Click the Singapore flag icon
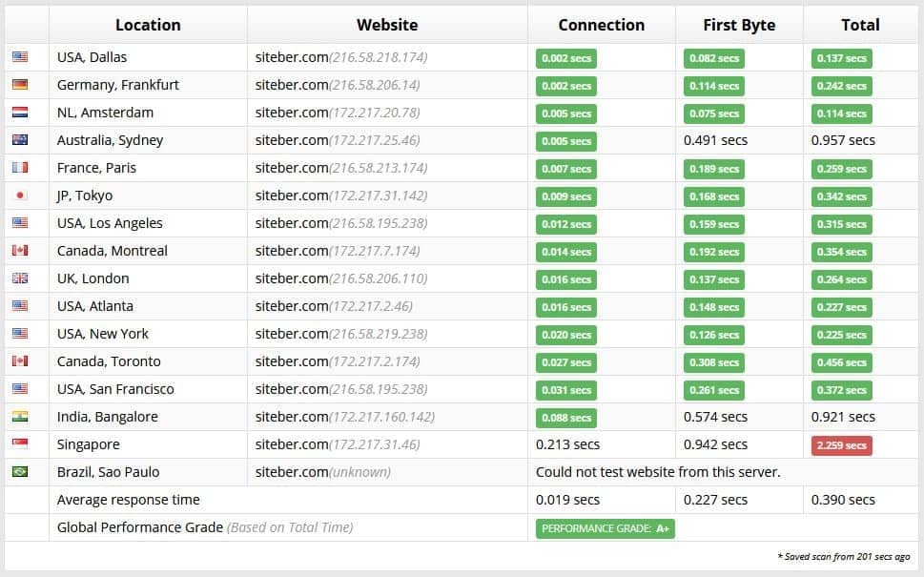924x577 pixels. tap(20, 444)
